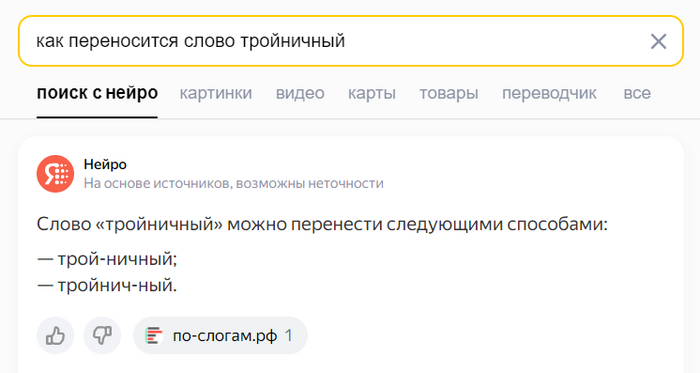This screenshot has width=700, height=373.
Task: Like the answer with the thumbs up icon
Action: point(55,336)
